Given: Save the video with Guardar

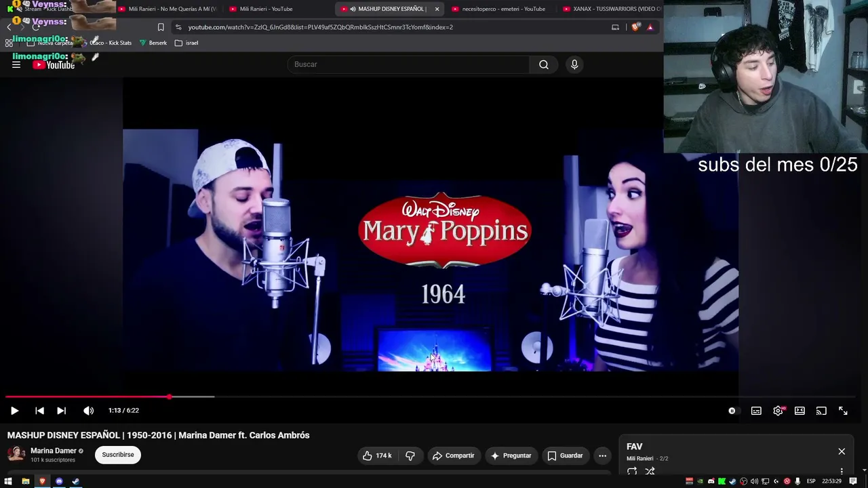Looking at the screenshot, I should click(x=565, y=455).
